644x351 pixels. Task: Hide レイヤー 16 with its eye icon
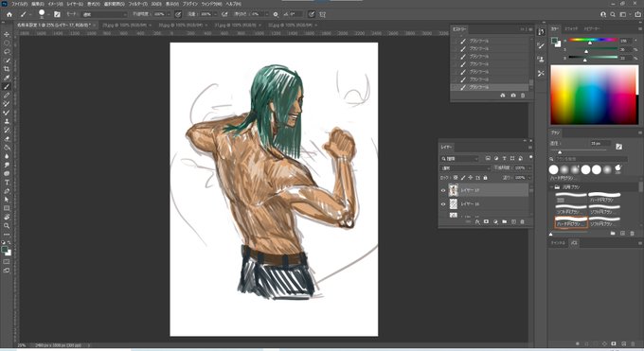coord(443,204)
